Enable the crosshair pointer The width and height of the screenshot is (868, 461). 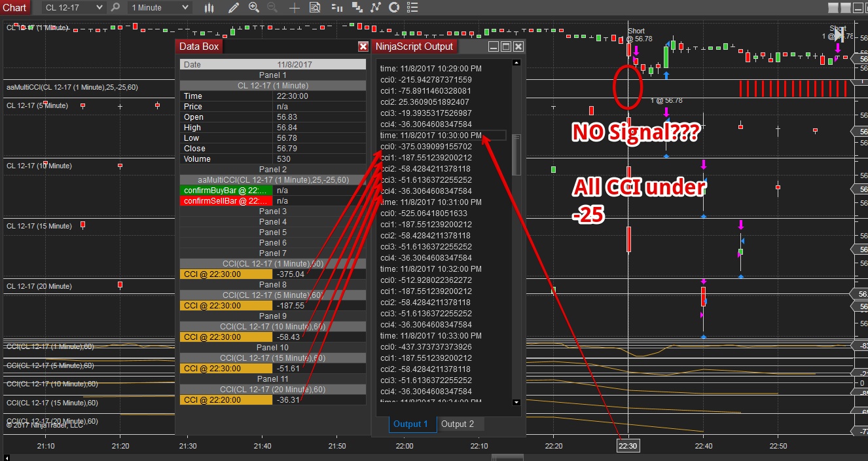295,7
